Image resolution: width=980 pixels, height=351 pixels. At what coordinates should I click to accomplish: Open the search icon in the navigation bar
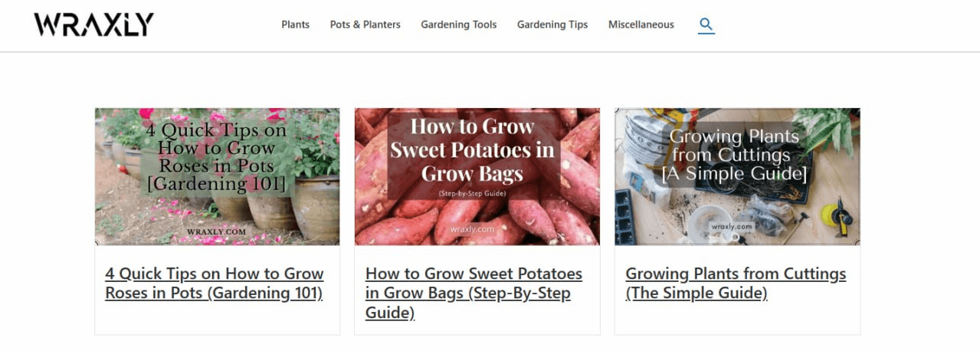click(x=706, y=25)
